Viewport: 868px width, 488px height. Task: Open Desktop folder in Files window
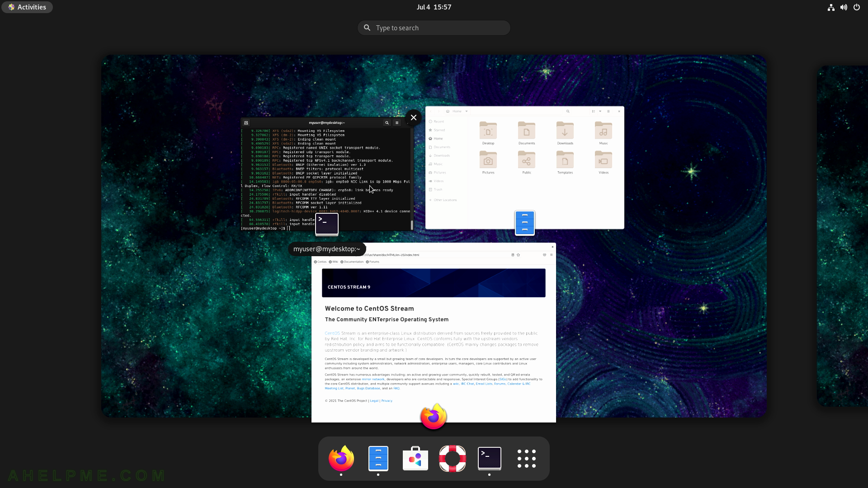pos(488,133)
